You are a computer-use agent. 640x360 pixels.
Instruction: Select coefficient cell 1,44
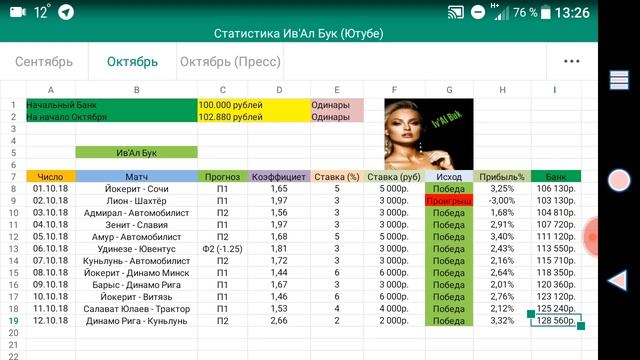click(x=279, y=273)
